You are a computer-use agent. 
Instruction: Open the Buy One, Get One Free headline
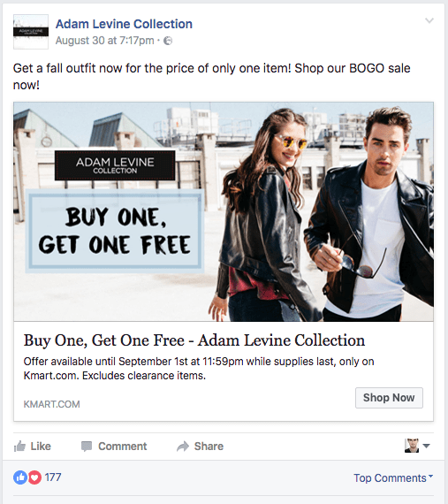pos(194,340)
